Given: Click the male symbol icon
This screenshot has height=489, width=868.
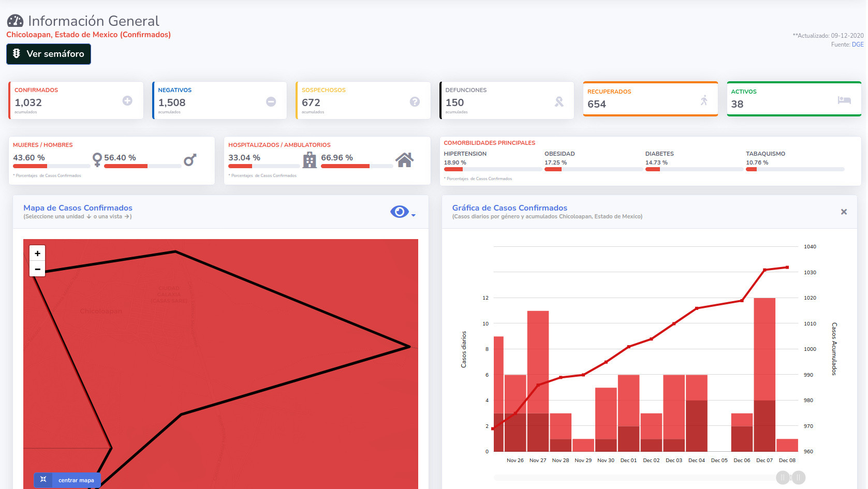Looking at the screenshot, I should click(x=190, y=160).
